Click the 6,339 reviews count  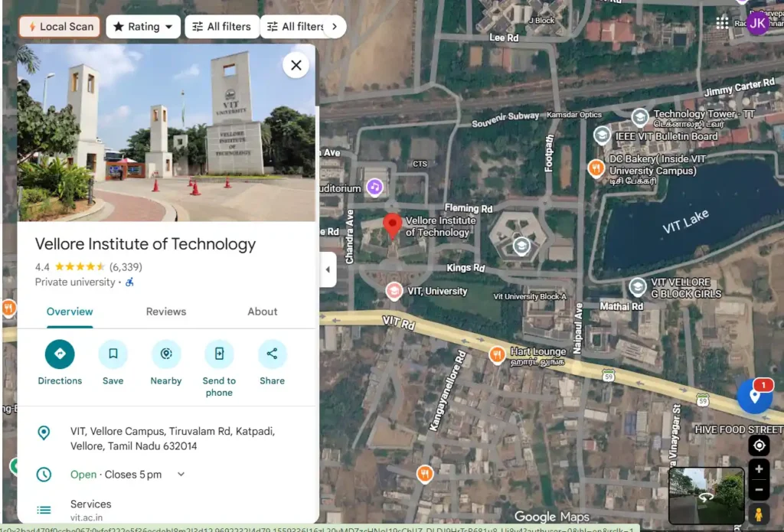126,267
